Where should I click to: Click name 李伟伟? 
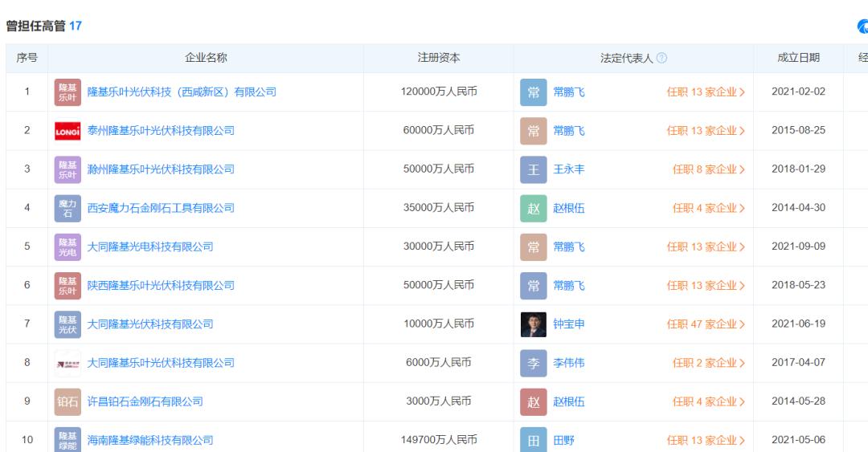click(569, 363)
